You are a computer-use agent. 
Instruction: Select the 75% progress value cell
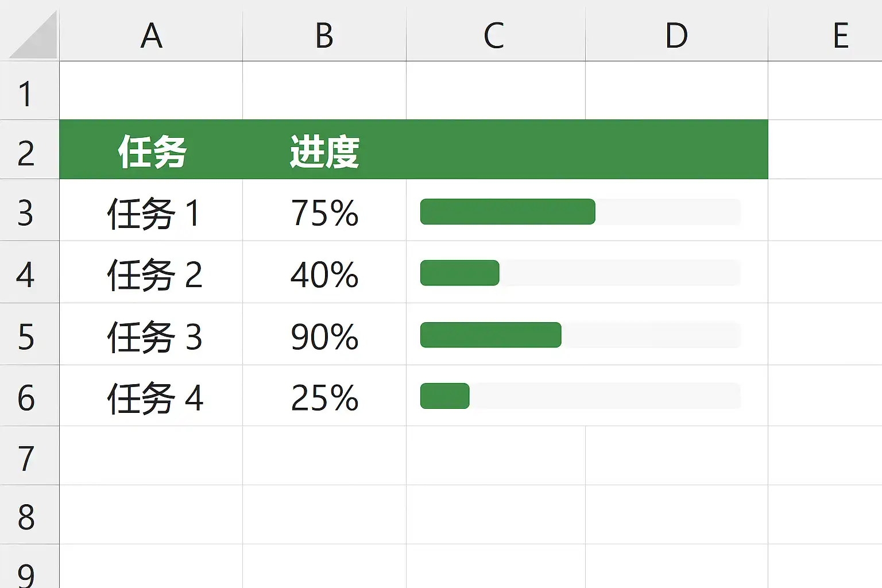click(x=324, y=213)
